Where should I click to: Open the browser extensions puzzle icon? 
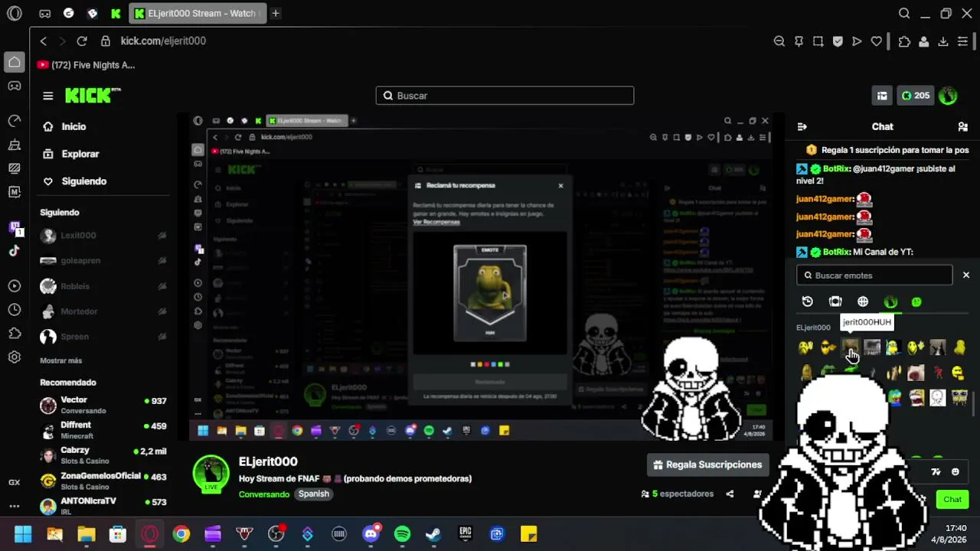(904, 41)
